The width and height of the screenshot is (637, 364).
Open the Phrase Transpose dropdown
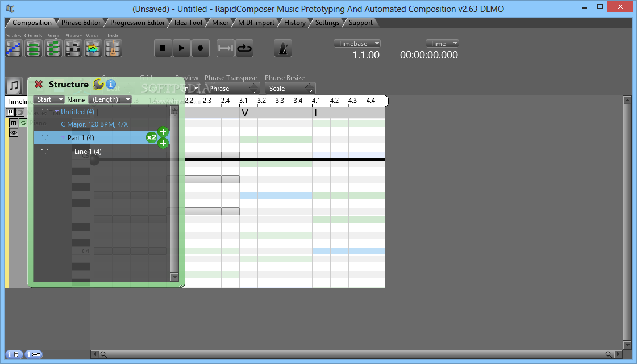(232, 89)
